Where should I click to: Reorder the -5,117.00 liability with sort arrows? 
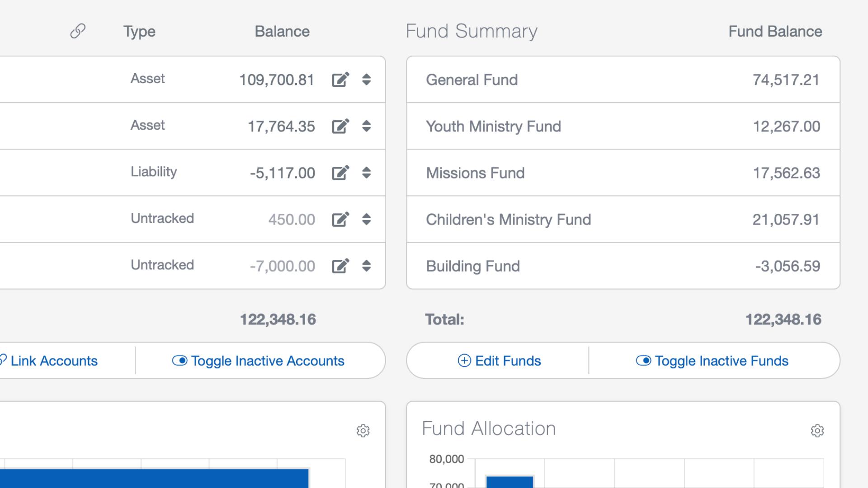pos(367,173)
